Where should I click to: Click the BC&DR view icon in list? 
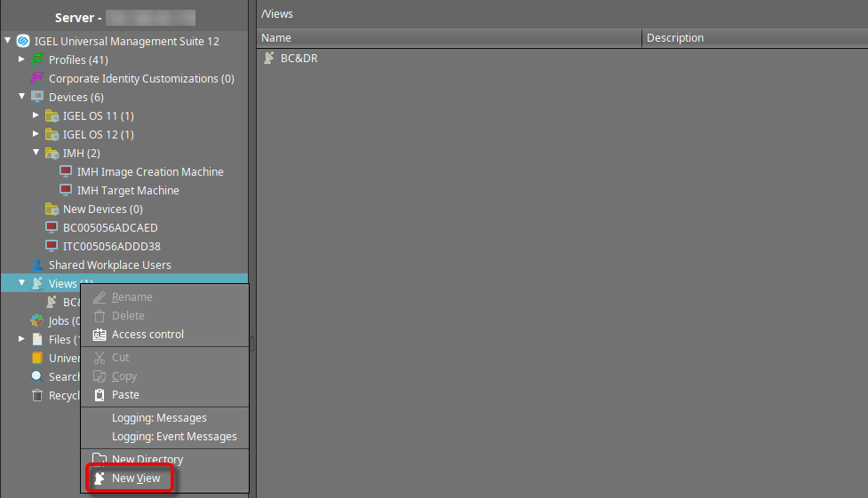(269, 59)
